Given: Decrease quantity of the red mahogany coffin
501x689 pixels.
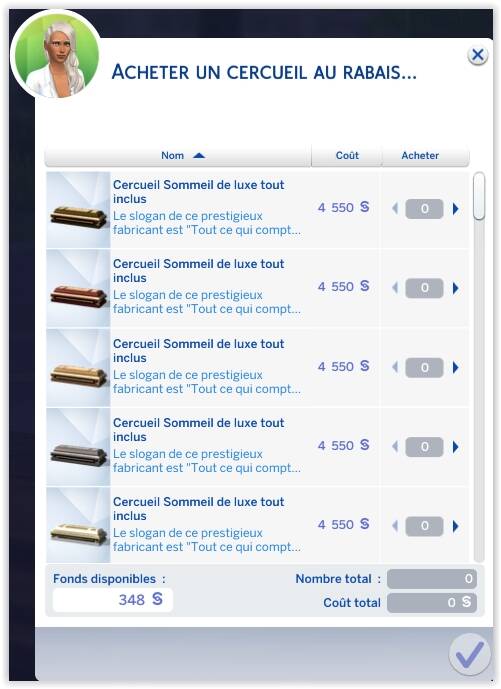Looking at the screenshot, I should pyautogui.click(x=395, y=288).
